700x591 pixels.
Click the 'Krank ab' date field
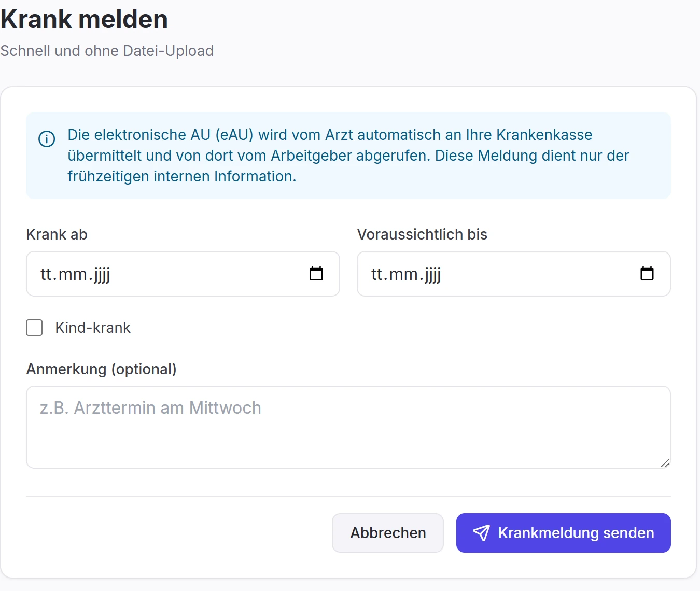(x=183, y=274)
